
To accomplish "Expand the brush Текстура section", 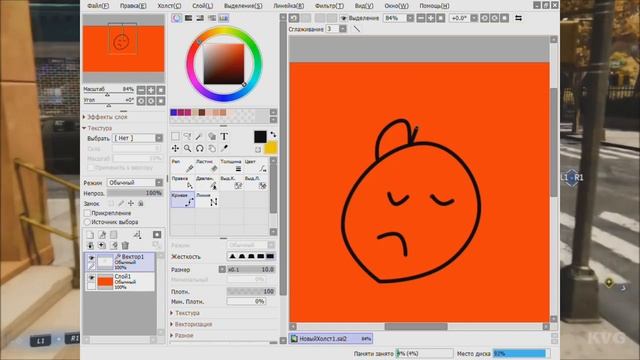I will tap(185, 313).
